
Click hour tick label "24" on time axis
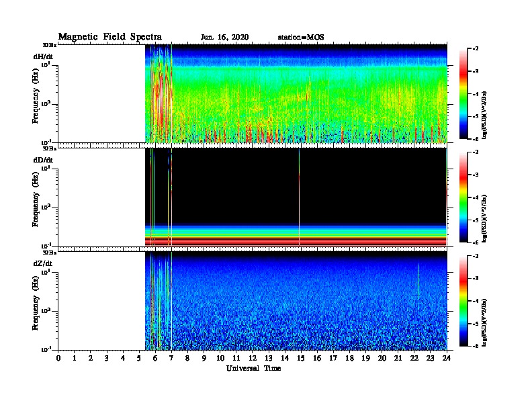447,358
